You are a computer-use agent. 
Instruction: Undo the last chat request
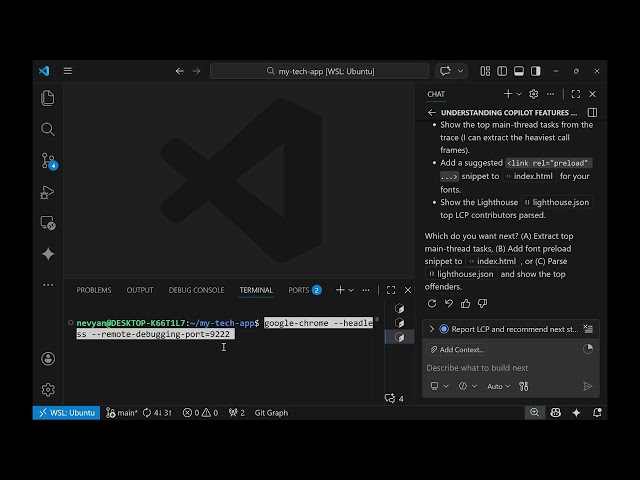tap(449, 303)
